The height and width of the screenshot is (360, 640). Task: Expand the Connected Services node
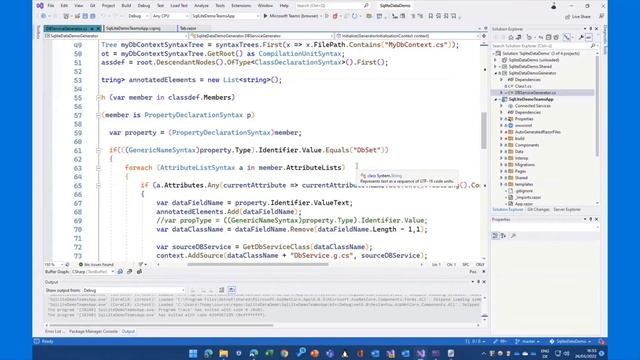click(502, 106)
